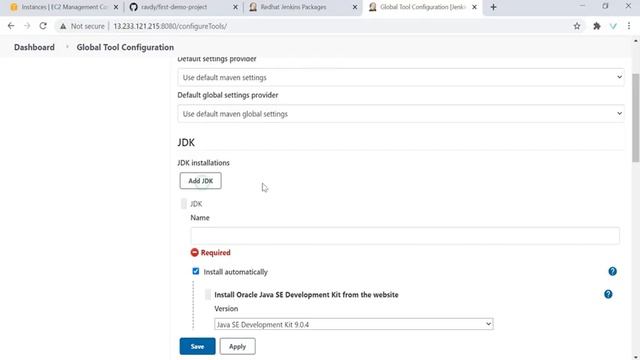Click the Global Tool Configuration breadcrumb
Viewport: 640px width, 360px height.
(x=125, y=47)
